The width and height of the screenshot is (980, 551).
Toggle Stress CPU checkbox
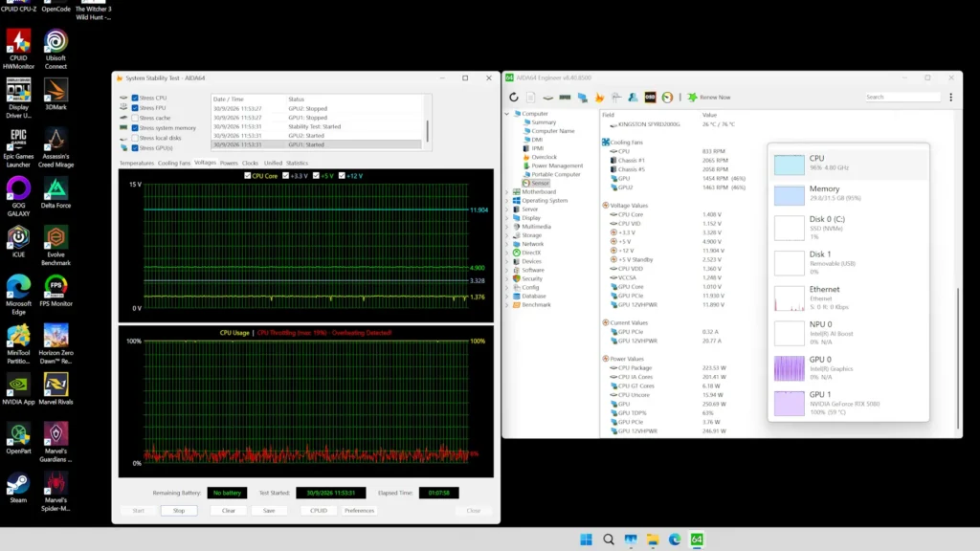click(x=135, y=99)
